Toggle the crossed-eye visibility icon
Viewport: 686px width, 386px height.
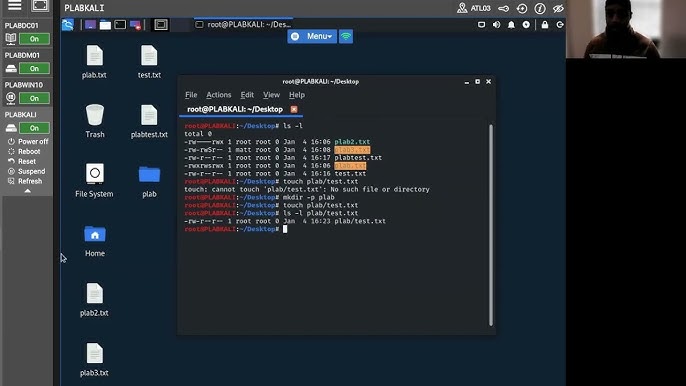558,8
